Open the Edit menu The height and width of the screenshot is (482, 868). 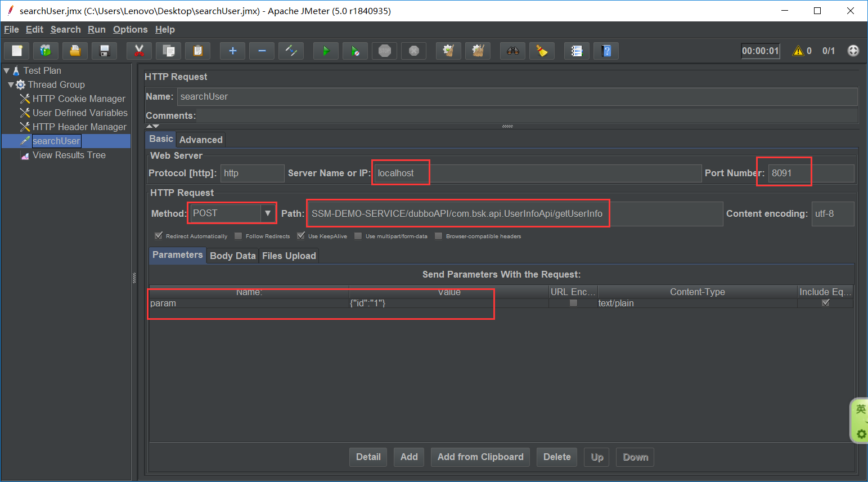[34, 29]
